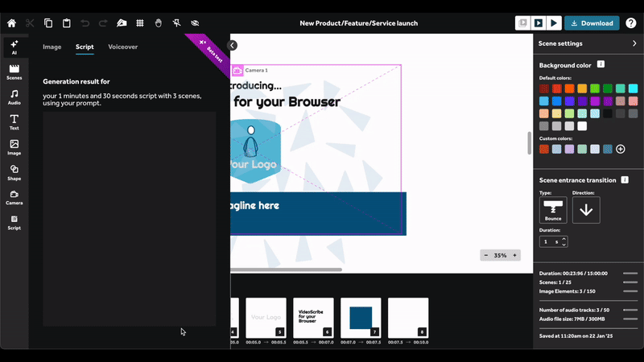Open the Bounce transition type button
644x362 pixels.
pyautogui.click(x=553, y=210)
